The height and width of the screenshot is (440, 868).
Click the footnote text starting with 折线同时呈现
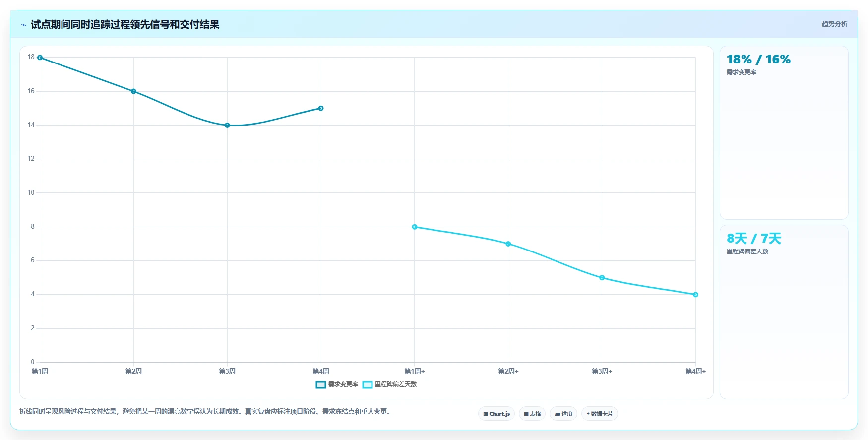[x=206, y=411]
